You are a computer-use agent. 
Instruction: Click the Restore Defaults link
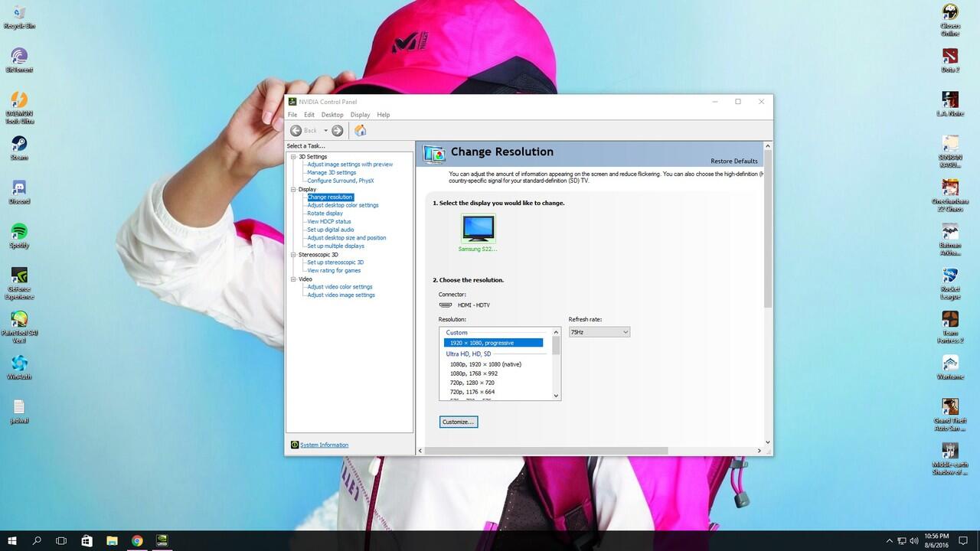pos(734,161)
